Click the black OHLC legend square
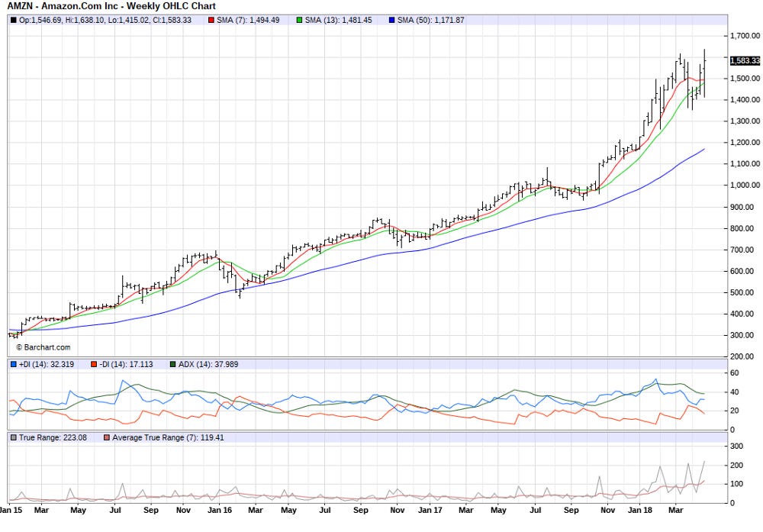 pyautogui.click(x=13, y=21)
